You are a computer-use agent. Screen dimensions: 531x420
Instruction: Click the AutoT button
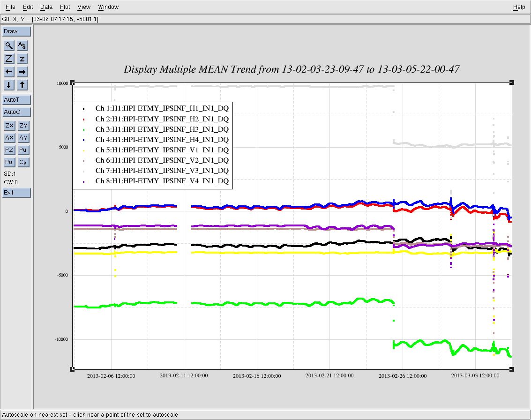point(16,100)
